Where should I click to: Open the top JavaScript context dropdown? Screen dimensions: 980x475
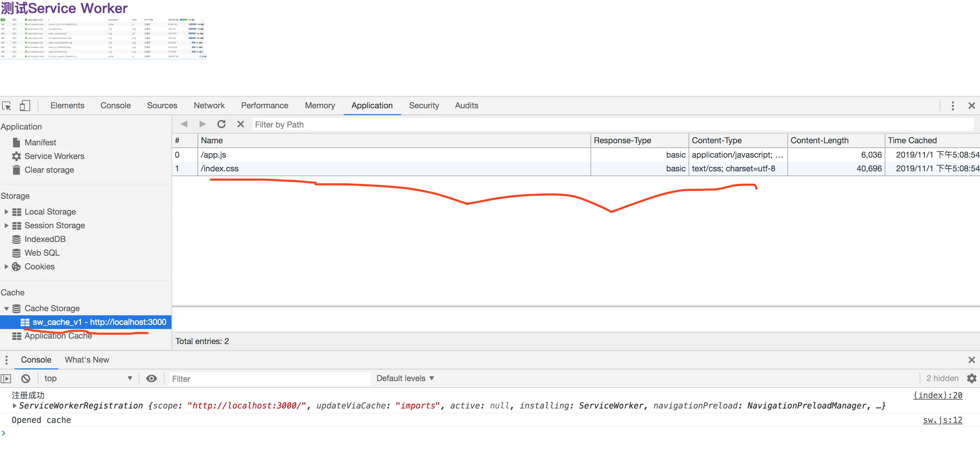(x=88, y=378)
